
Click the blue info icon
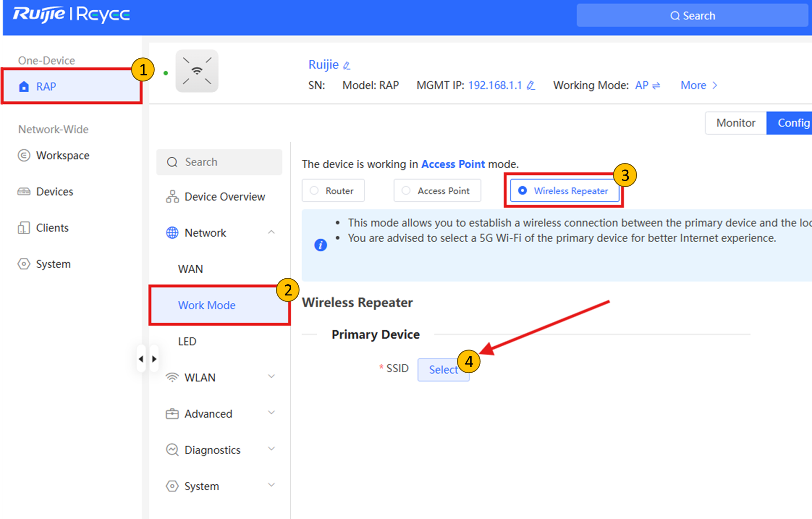[320, 245]
